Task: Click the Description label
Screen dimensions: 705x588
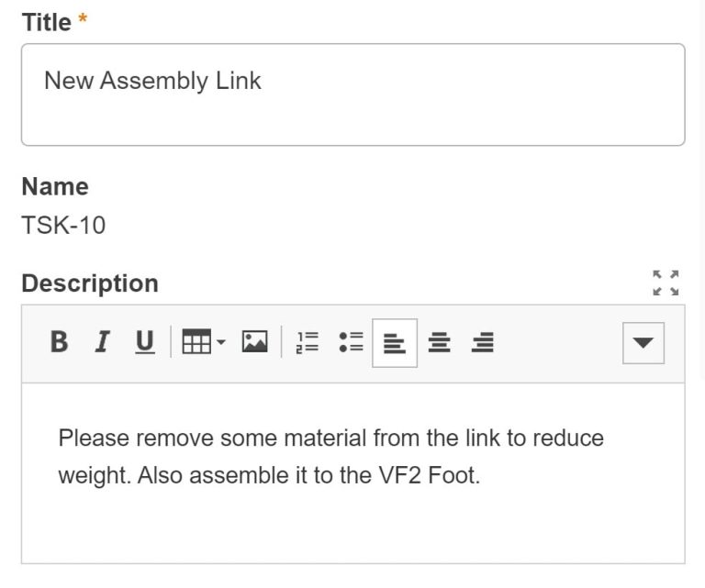Action: click(90, 283)
